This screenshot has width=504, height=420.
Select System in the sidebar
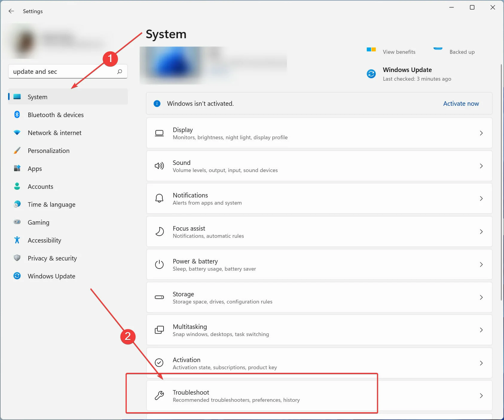point(68,96)
